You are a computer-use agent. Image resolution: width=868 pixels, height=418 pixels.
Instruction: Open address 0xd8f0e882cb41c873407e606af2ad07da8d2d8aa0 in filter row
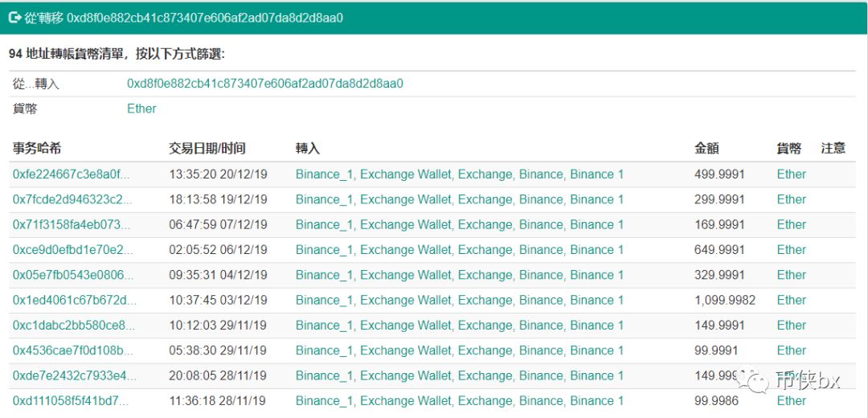tap(265, 84)
